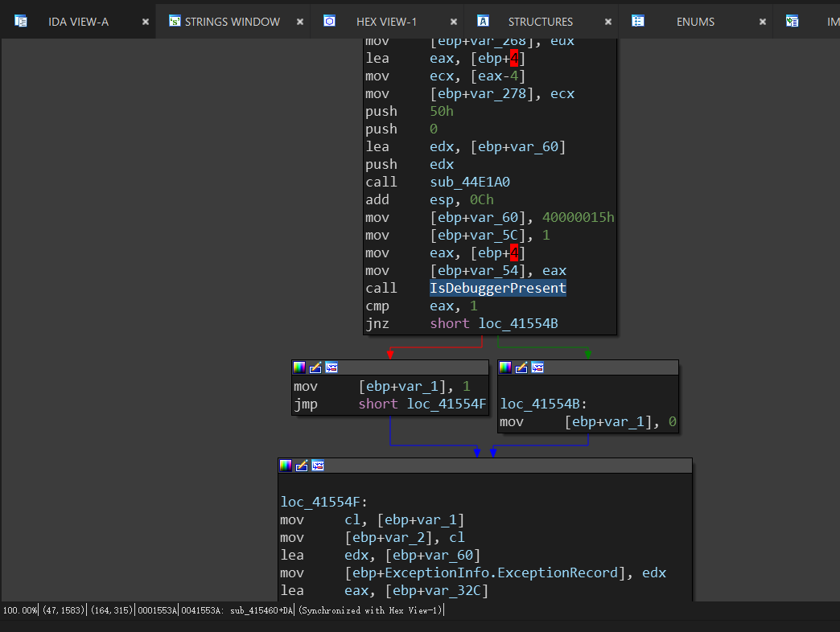The image size is (840, 632).
Task: Set node color on loc_41554F block
Action: point(286,466)
